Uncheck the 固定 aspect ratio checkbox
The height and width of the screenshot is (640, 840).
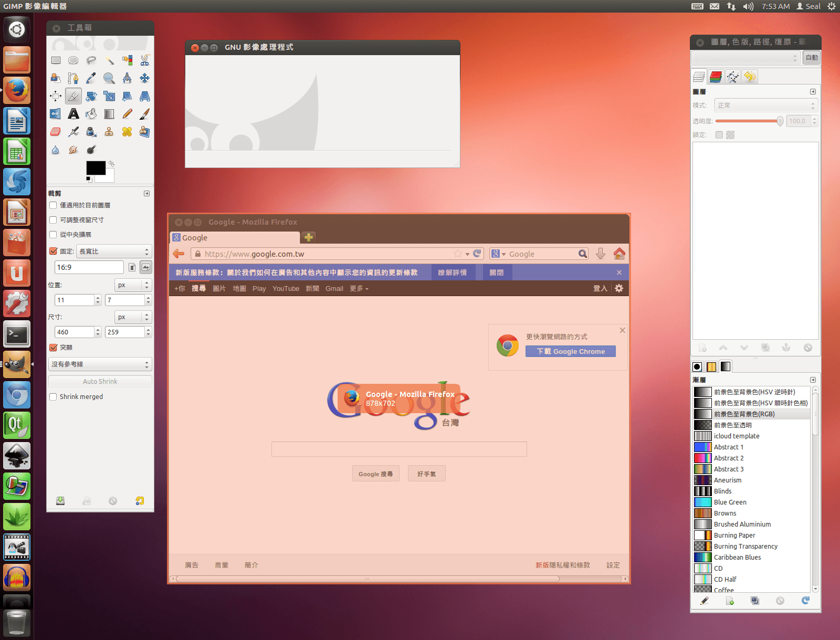[x=53, y=251]
